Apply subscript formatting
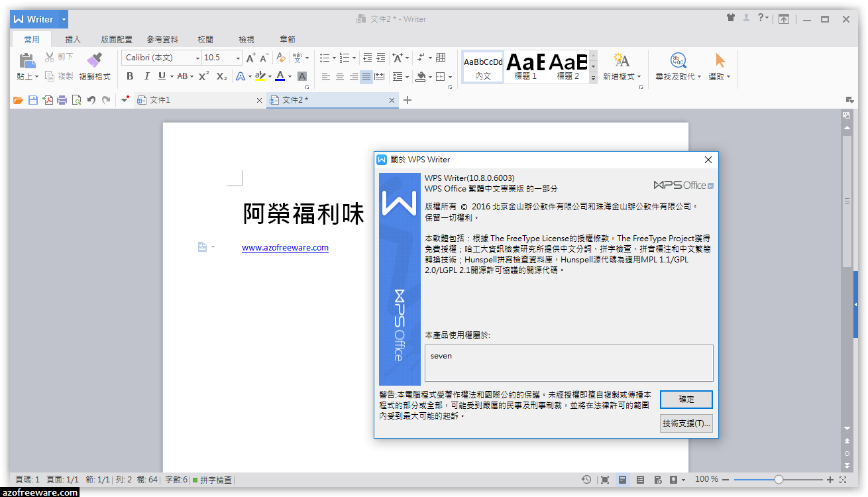The height and width of the screenshot is (497, 868). tap(221, 76)
